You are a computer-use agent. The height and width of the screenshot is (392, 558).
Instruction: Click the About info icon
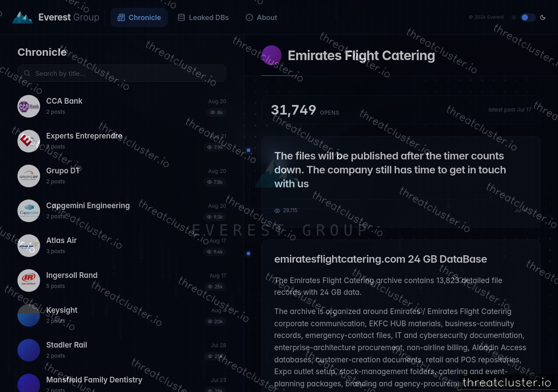(x=249, y=17)
